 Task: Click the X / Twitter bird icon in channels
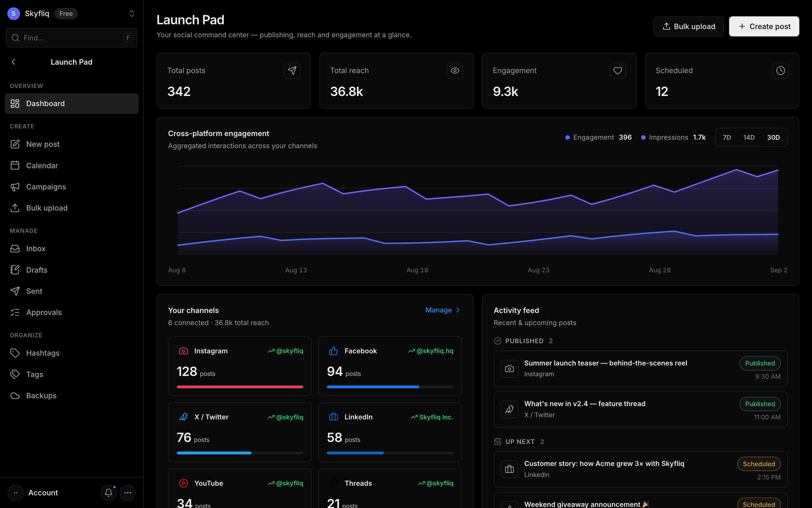pyautogui.click(x=184, y=417)
